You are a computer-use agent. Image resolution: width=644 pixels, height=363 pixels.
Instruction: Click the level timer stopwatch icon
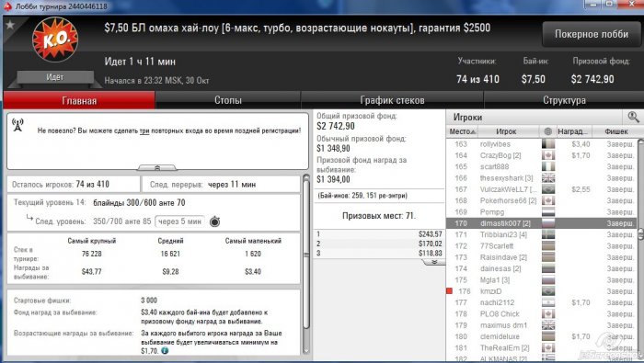(x=214, y=221)
